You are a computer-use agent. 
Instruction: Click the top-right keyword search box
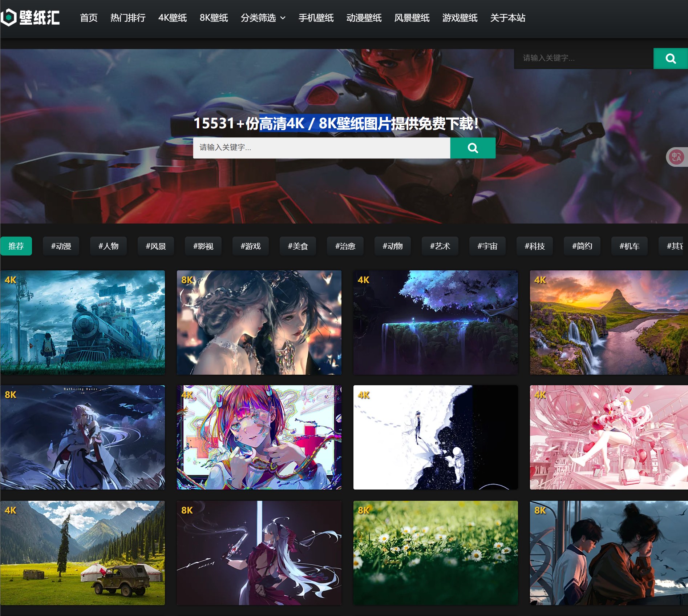coord(583,58)
